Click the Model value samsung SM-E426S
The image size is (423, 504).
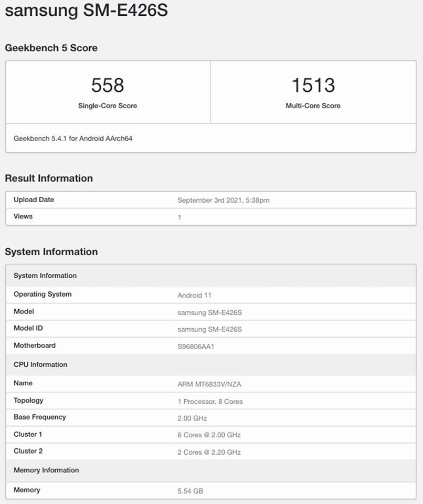[213, 312]
